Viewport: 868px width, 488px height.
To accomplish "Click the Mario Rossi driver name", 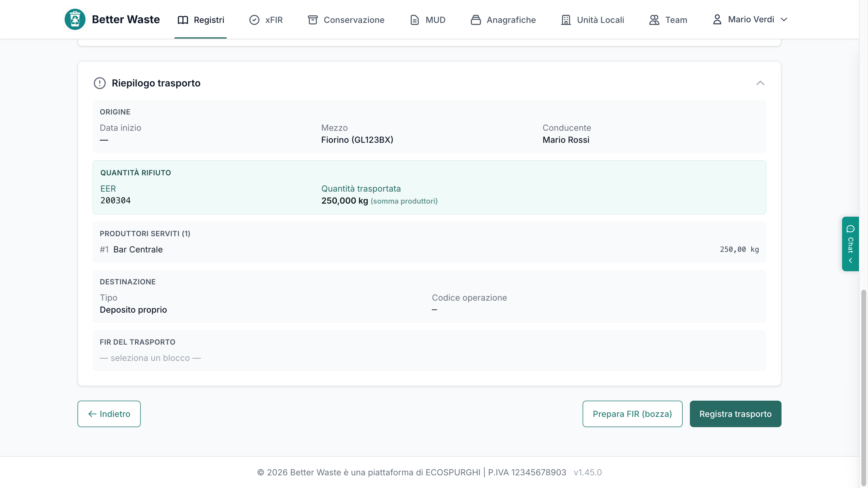I will [x=566, y=140].
